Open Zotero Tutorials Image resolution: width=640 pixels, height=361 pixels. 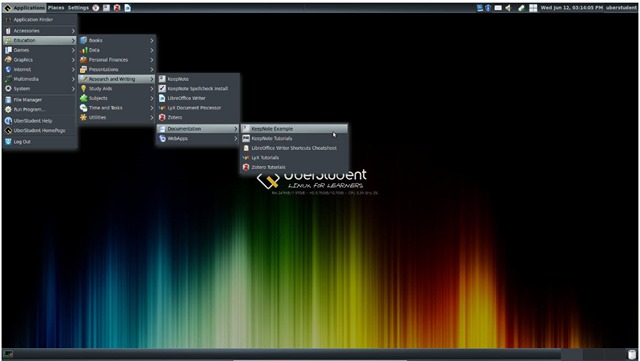(294, 167)
